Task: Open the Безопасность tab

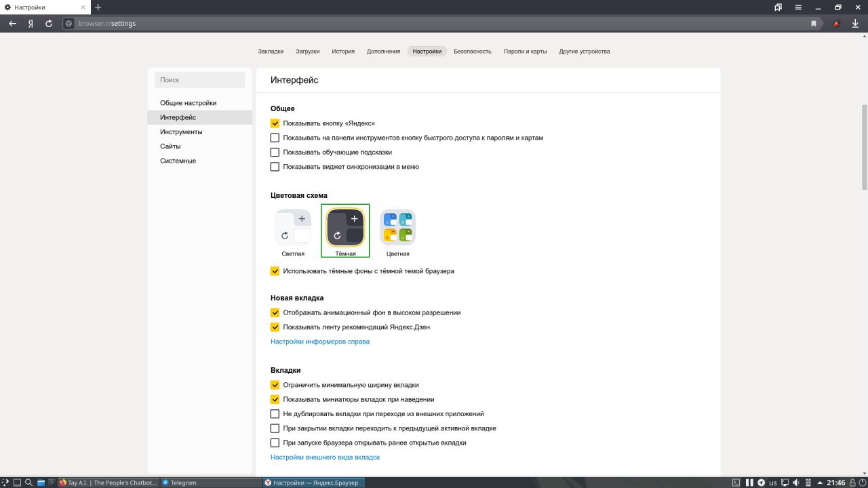Action: point(473,52)
